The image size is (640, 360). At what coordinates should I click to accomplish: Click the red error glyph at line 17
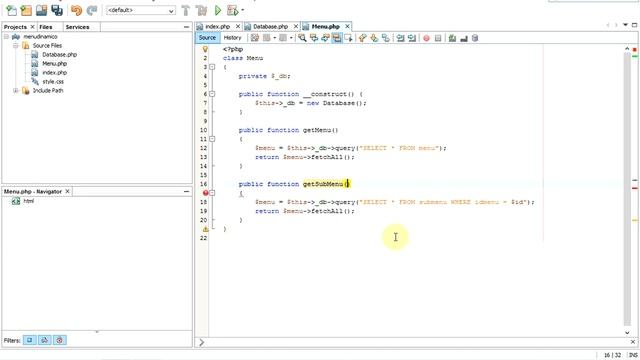[205, 193]
